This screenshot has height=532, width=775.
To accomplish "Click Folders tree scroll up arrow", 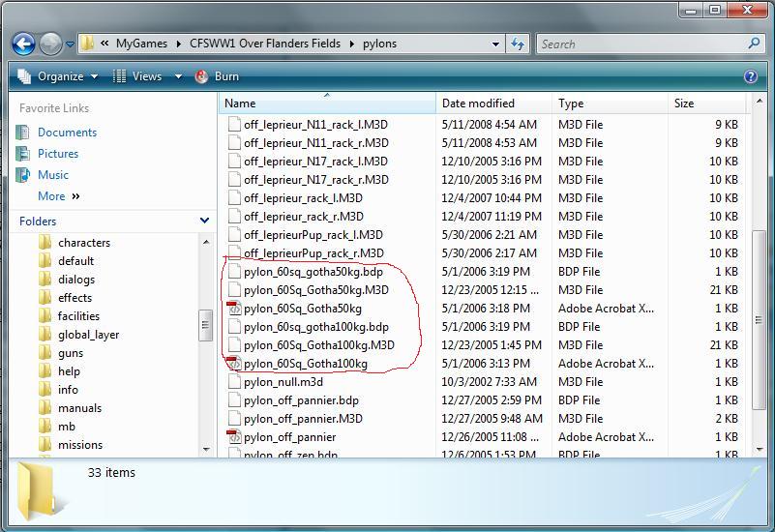I will [206, 242].
